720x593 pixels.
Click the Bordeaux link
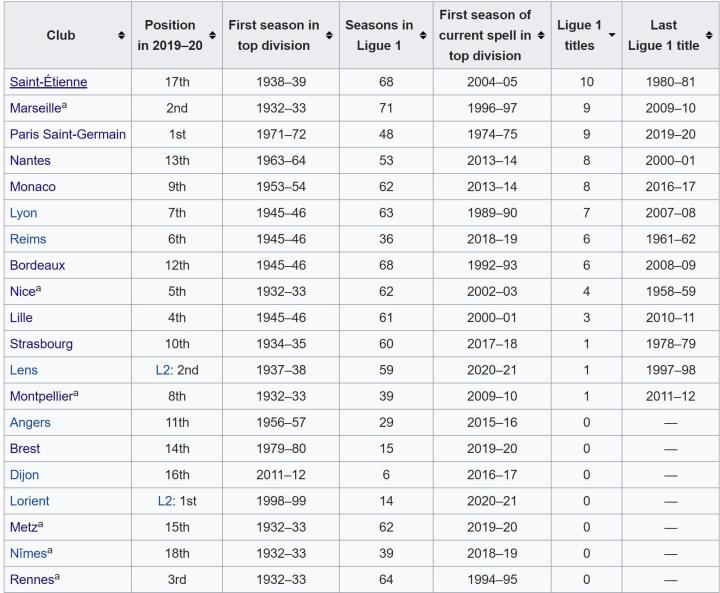pos(37,265)
